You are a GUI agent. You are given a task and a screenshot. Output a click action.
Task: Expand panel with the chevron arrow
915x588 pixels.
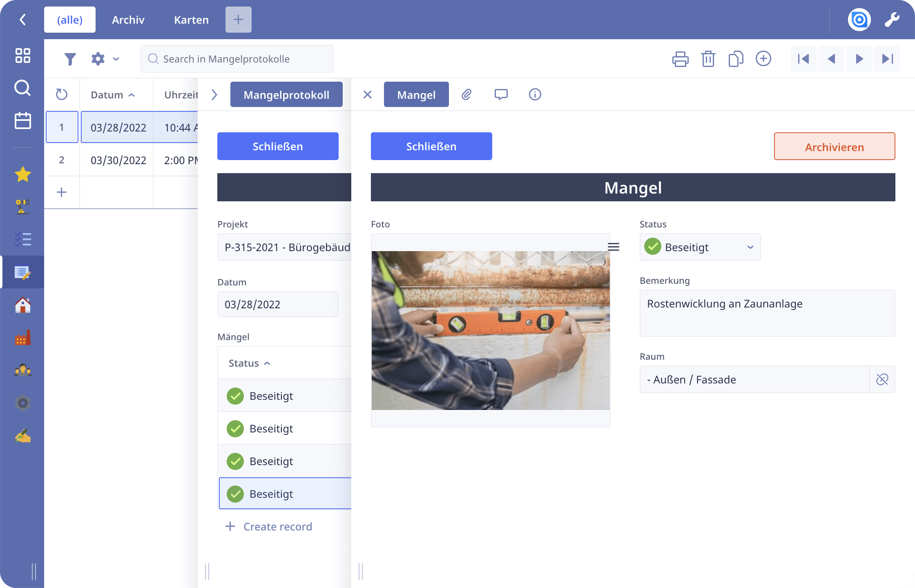tap(214, 95)
